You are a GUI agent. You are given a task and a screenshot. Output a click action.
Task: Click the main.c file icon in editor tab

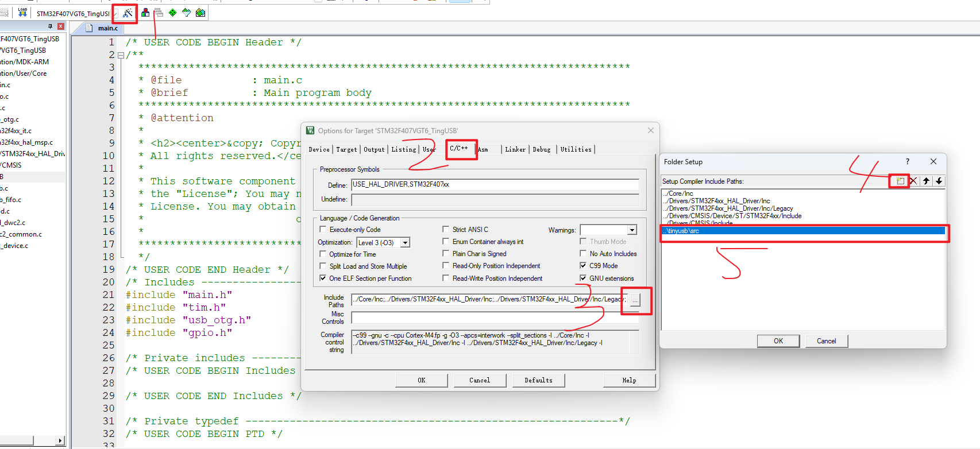[89, 28]
